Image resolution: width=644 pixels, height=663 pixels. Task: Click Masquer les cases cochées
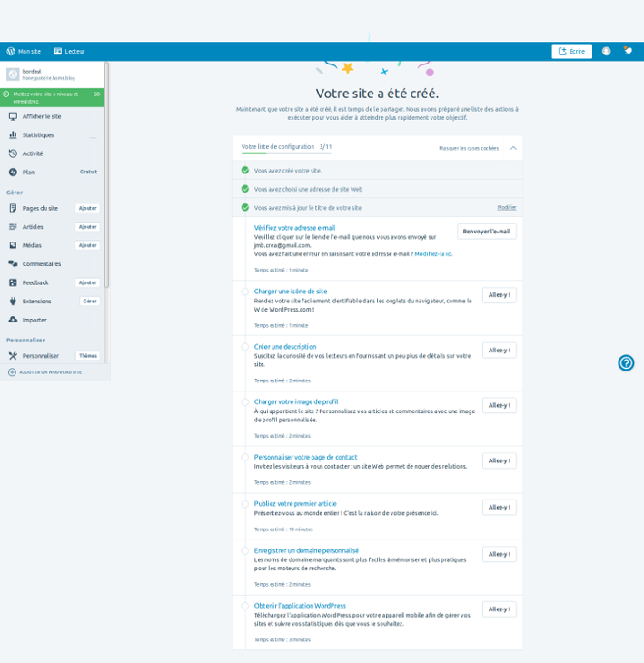pyautogui.click(x=468, y=148)
